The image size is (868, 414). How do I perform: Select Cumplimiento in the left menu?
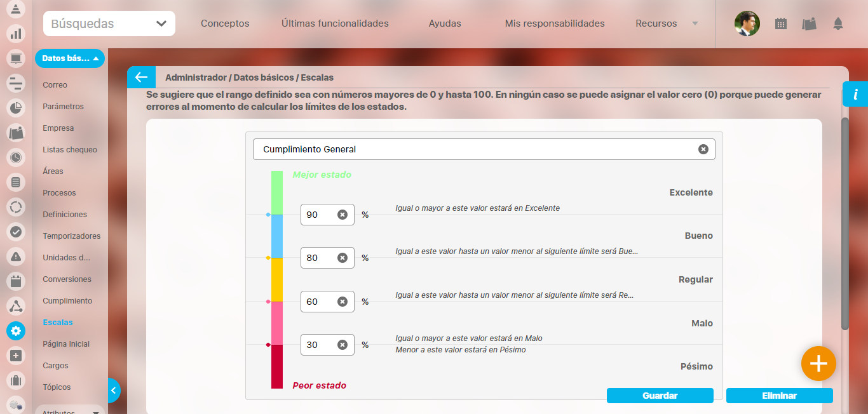[x=67, y=301]
